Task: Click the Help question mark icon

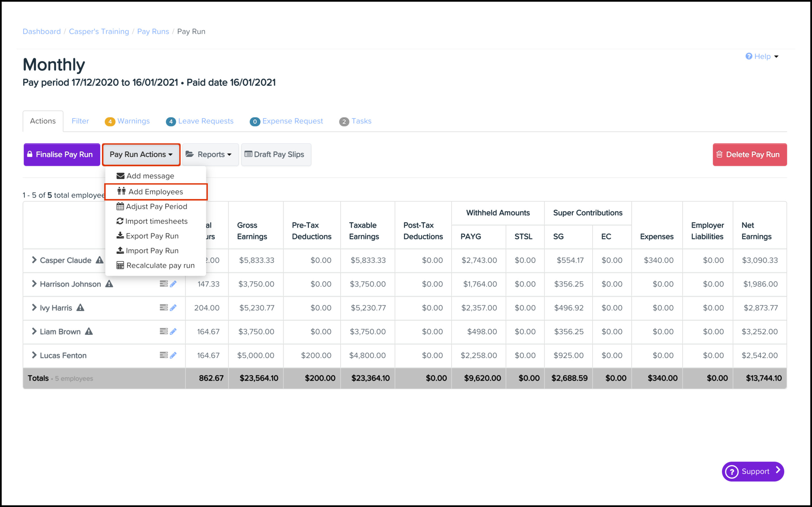Action: (x=749, y=56)
